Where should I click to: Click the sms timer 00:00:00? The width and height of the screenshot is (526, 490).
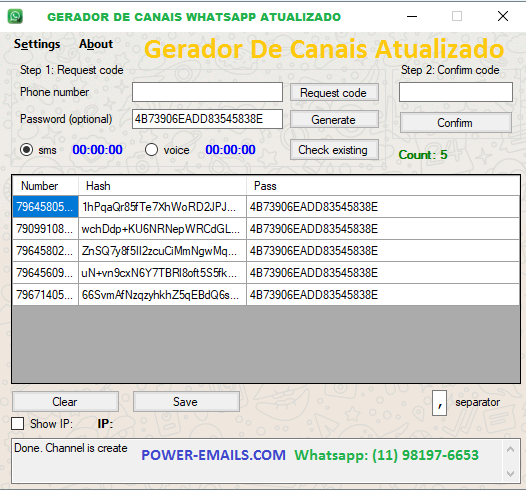click(x=98, y=150)
